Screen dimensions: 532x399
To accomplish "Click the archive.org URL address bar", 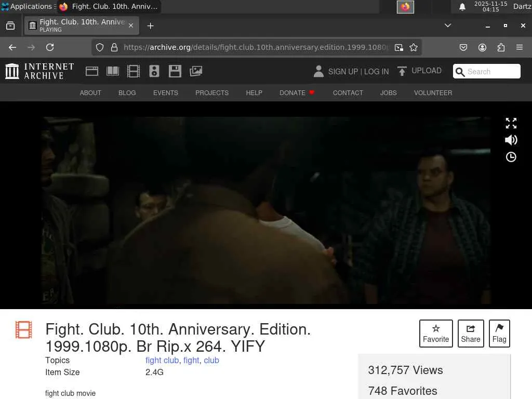I will (x=256, y=47).
